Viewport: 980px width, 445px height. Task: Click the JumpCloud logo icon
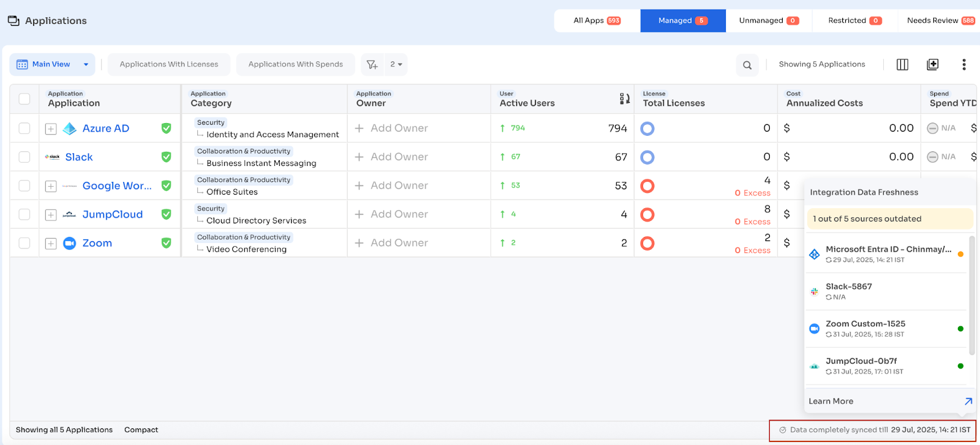(x=70, y=214)
